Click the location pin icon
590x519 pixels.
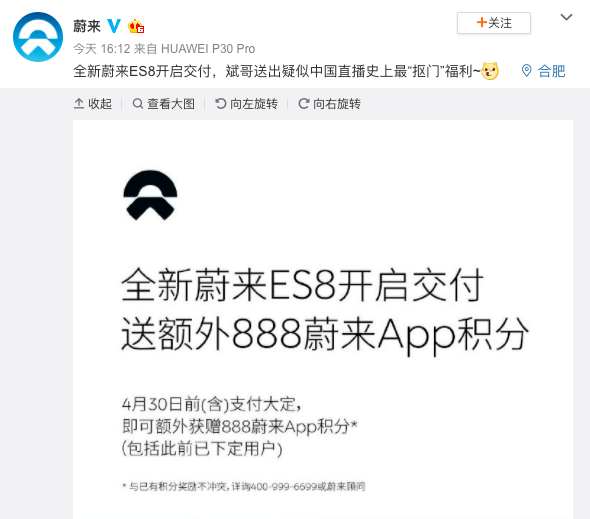(x=526, y=70)
